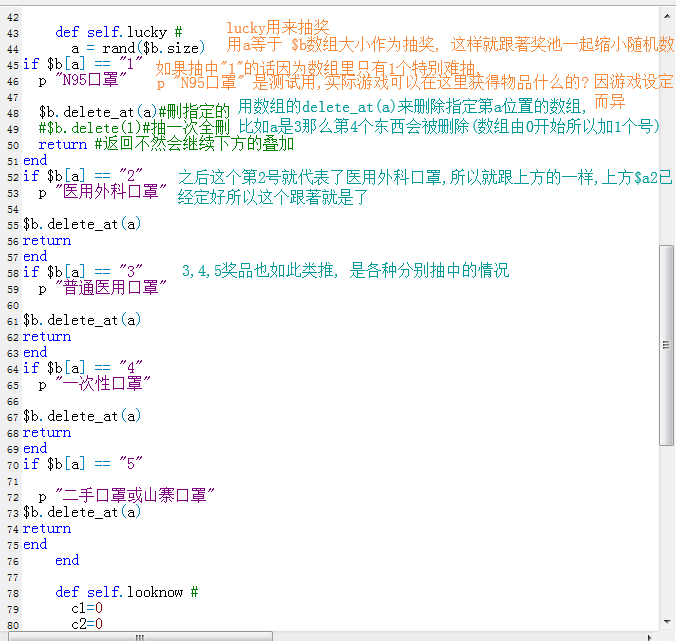Click the vertical scrollbar down arrow

[x=667, y=622]
